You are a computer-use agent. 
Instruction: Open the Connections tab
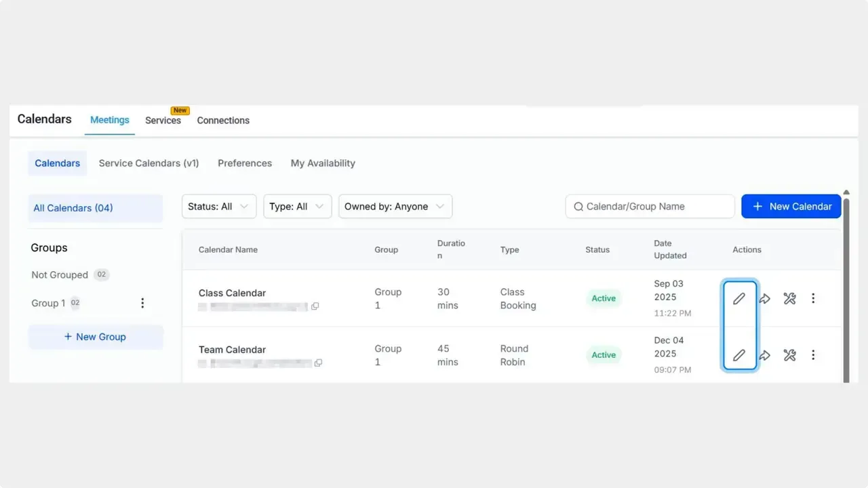pyautogui.click(x=223, y=121)
